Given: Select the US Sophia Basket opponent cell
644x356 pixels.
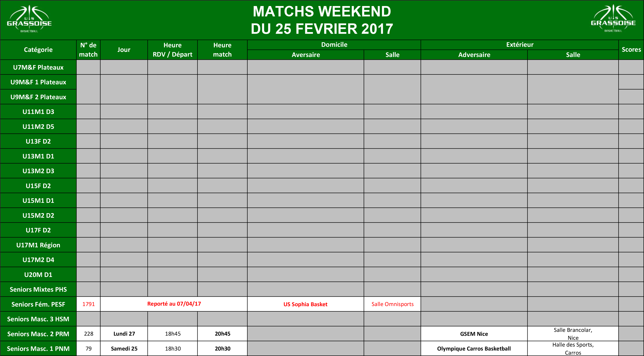Looking at the screenshot, I should pos(306,304).
